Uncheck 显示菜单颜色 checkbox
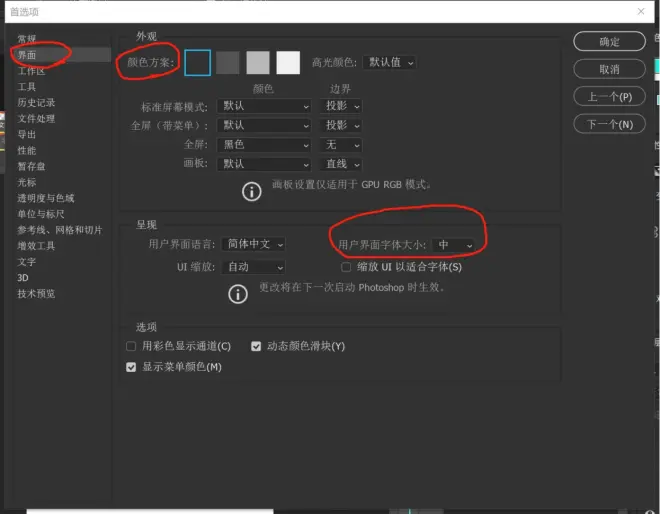Viewport: 660px width, 514px height. tap(131, 367)
